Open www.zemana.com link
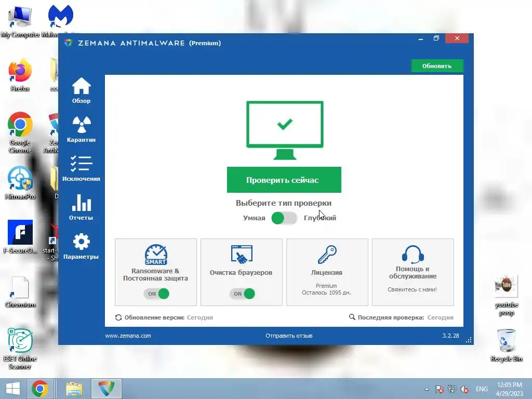The height and width of the screenshot is (399, 532). pos(128,336)
